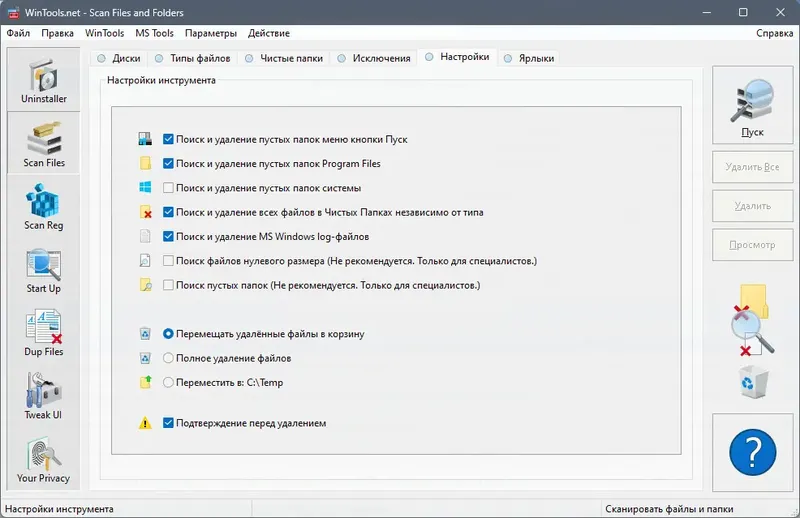The image size is (800, 518).
Task: Switch to the Диски tab
Action: [x=119, y=58]
